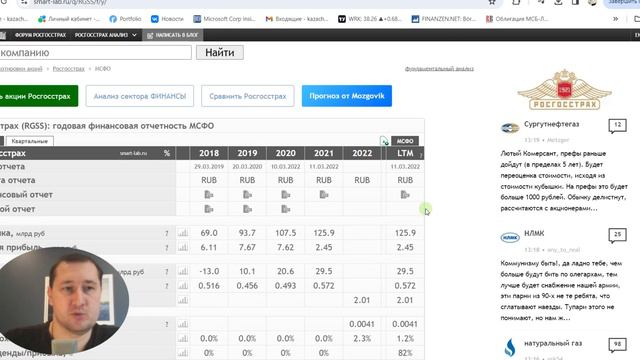Viewport: 640px width, 360px height.
Task: Click the натуральный газ flame icon
Action: coord(510,347)
